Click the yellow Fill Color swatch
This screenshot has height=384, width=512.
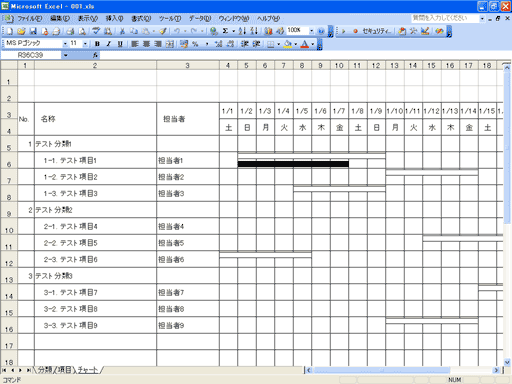point(288,44)
